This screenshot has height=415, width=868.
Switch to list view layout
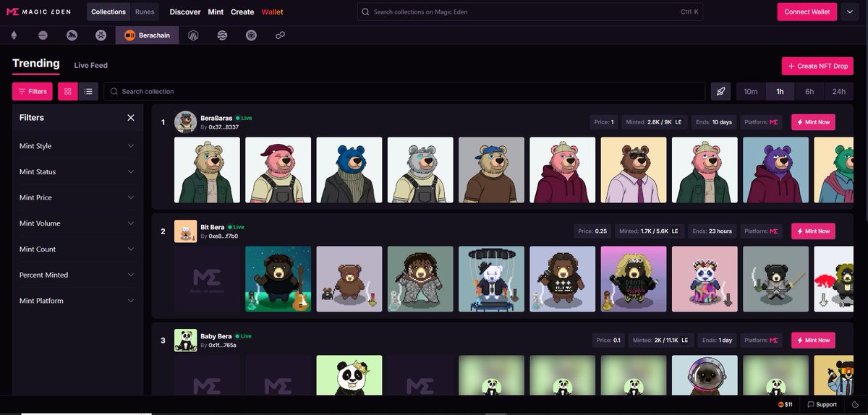[x=88, y=91]
